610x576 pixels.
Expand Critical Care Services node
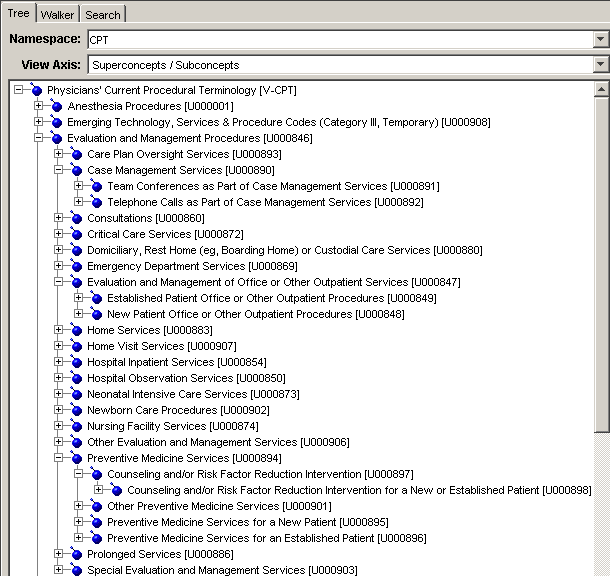(58, 233)
